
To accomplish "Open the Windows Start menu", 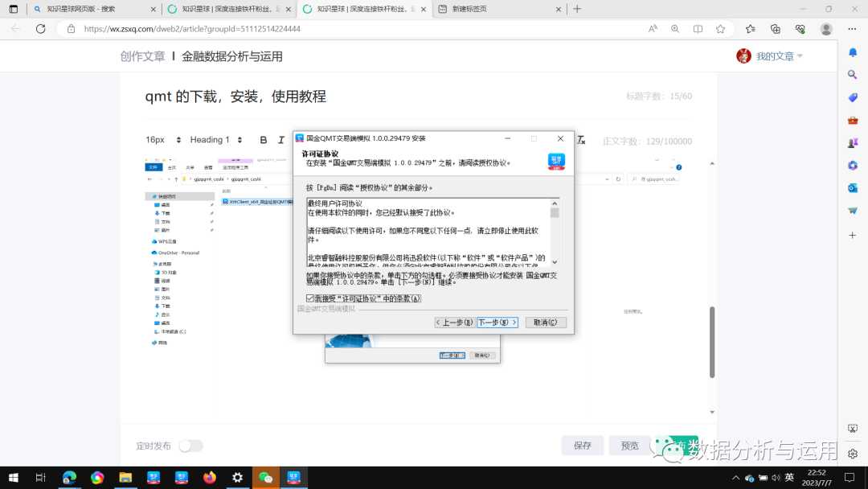I will [14, 478].
